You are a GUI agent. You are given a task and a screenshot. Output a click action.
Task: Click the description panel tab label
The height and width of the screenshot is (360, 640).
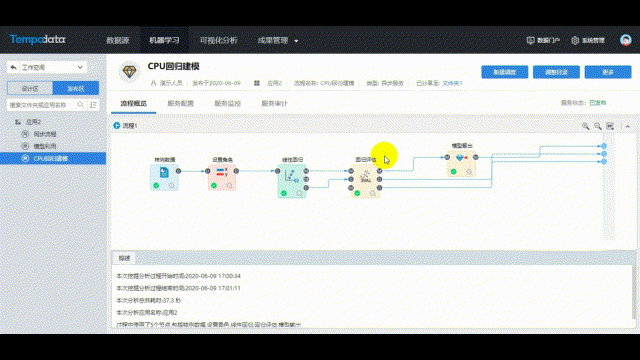coord(124,258)
